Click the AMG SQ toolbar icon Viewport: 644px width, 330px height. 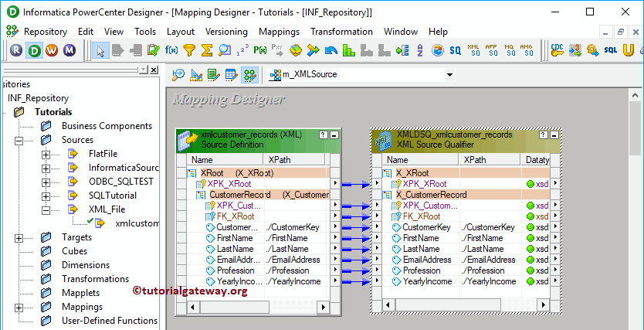pos(527,50)
